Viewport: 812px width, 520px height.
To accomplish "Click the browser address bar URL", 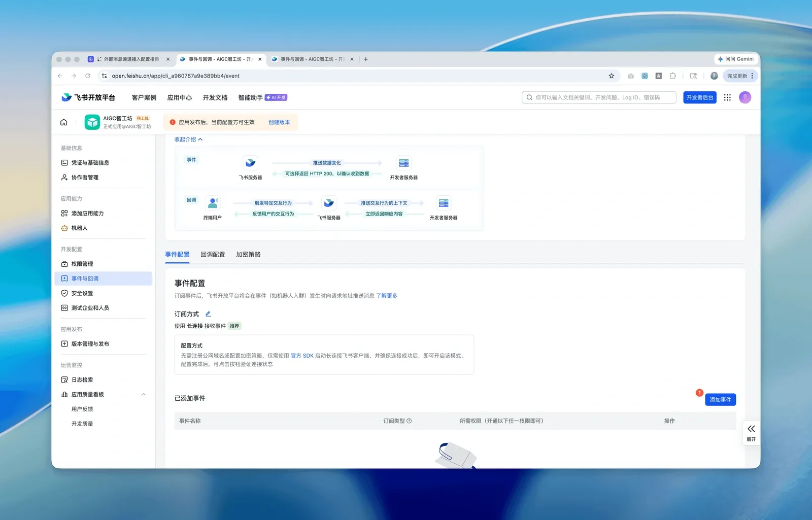I will [x=176, y=76].
